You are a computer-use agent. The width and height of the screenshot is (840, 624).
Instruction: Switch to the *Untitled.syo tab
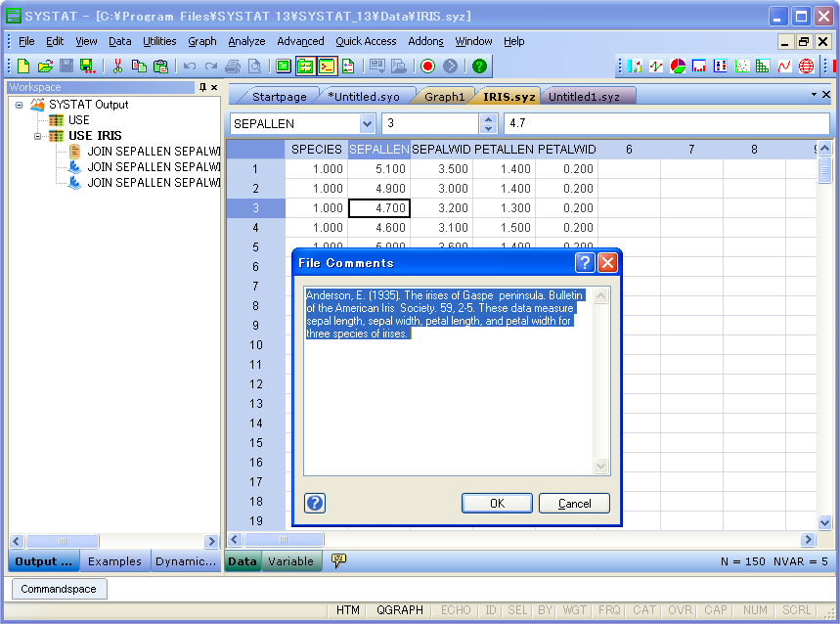tap(364, 97)
